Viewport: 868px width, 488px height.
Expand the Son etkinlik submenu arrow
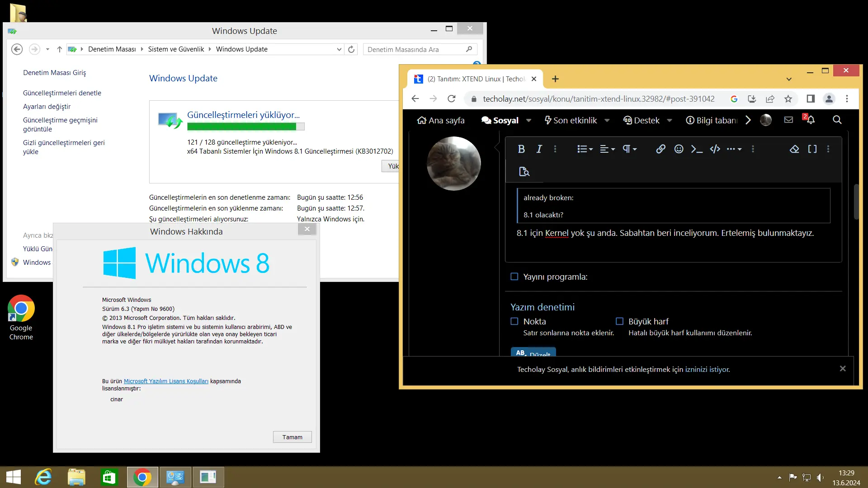(607, 120)
